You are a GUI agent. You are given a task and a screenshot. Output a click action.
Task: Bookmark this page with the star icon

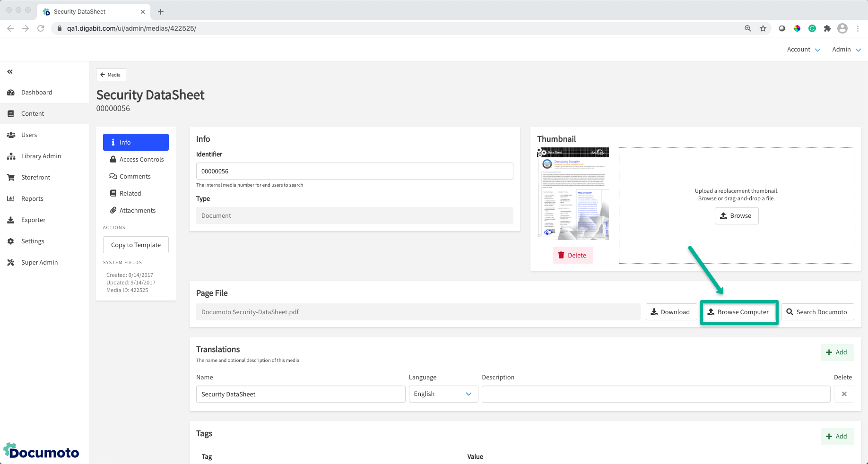coord(763,28)
